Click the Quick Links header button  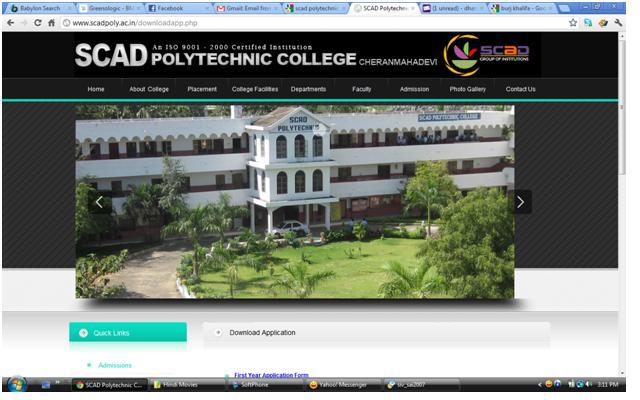coord(128,332)
